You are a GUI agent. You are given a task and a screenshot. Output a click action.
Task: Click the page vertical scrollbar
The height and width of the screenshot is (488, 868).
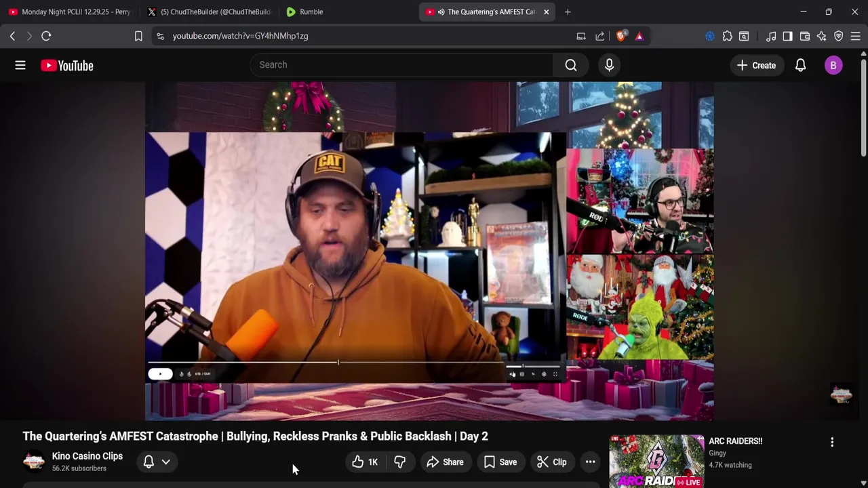point(863,108)
